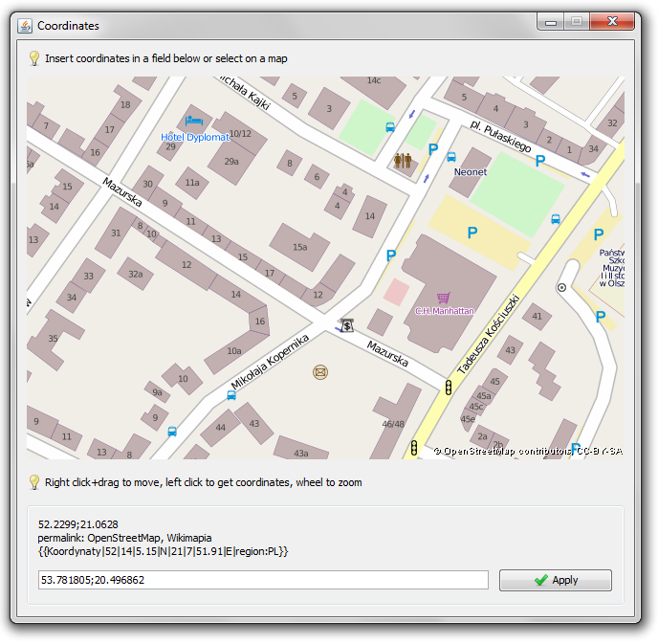Click the pl. Pułaskiego street label
The height and width of the screenshot is (644, 658).
tap(500, 137)
